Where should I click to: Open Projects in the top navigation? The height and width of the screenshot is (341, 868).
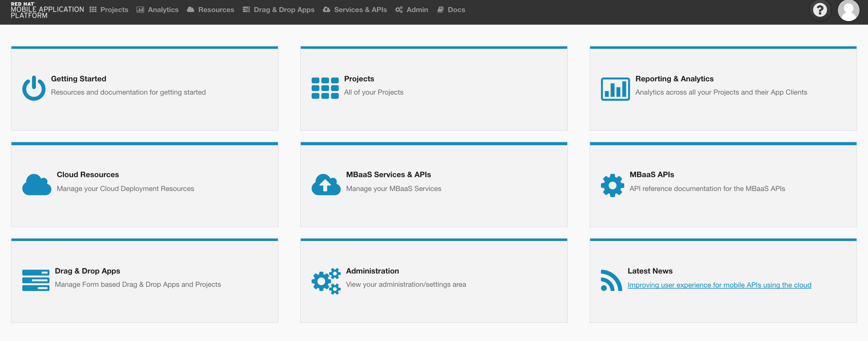[114, 9]
